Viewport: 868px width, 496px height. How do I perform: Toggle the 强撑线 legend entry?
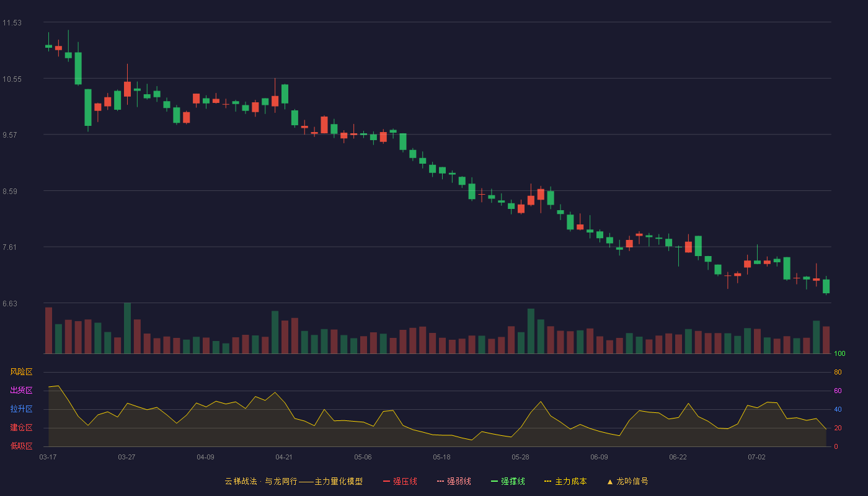coord(508,481)
